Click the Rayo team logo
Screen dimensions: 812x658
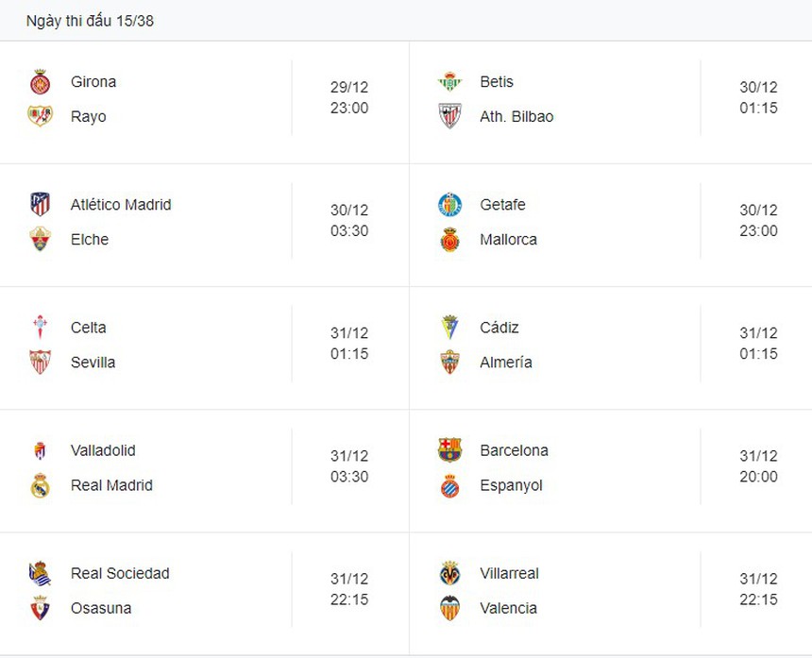(x=40, y=117)
